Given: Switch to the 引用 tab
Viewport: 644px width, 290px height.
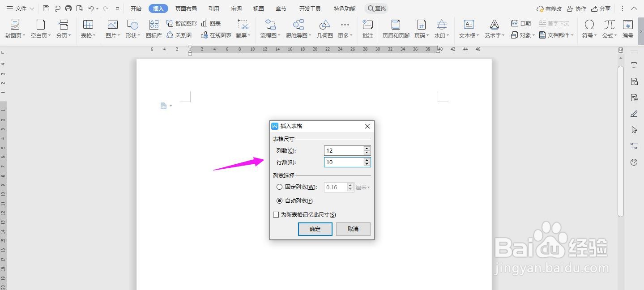Looking at the screenshot, I should tap(214, 9).
